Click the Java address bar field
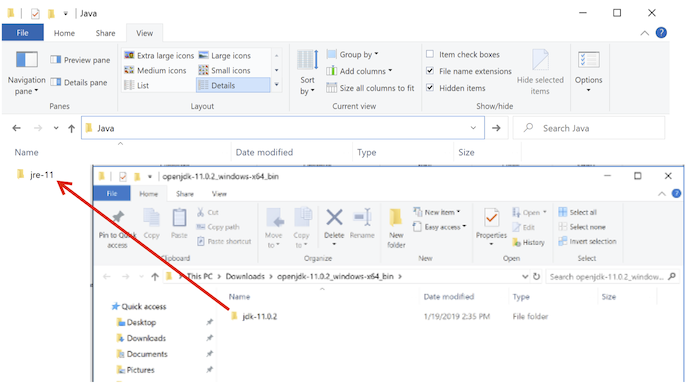The image size is (686, 383). (x=283, y=128)
